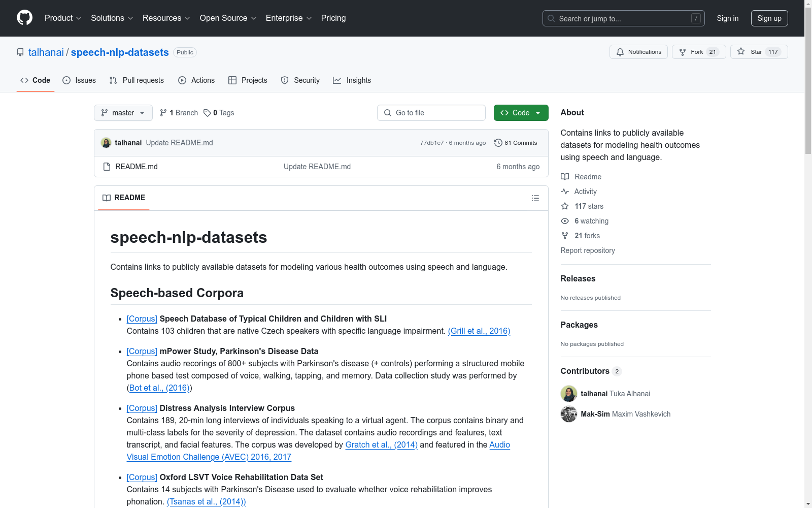Open the master branch selector
This screenshot has width=812, height=508.
pyautogui.click(x=123, y=113)
